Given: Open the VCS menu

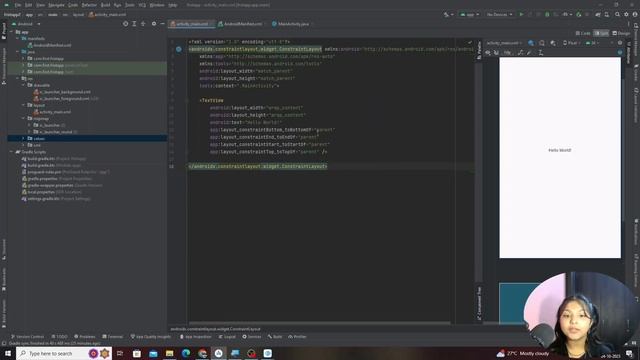Looking at the screenshot, I should point(142,5).
